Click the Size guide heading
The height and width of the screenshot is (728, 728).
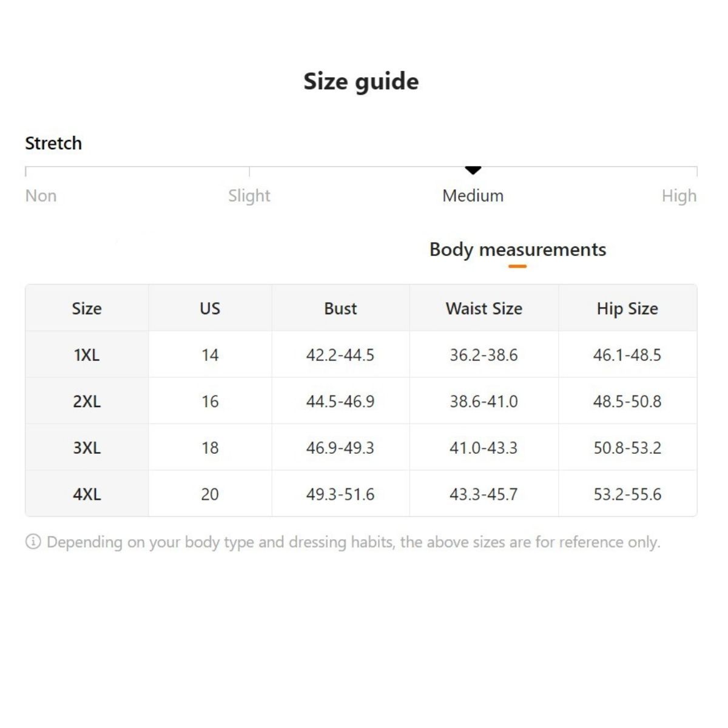[x=361, y=81]
